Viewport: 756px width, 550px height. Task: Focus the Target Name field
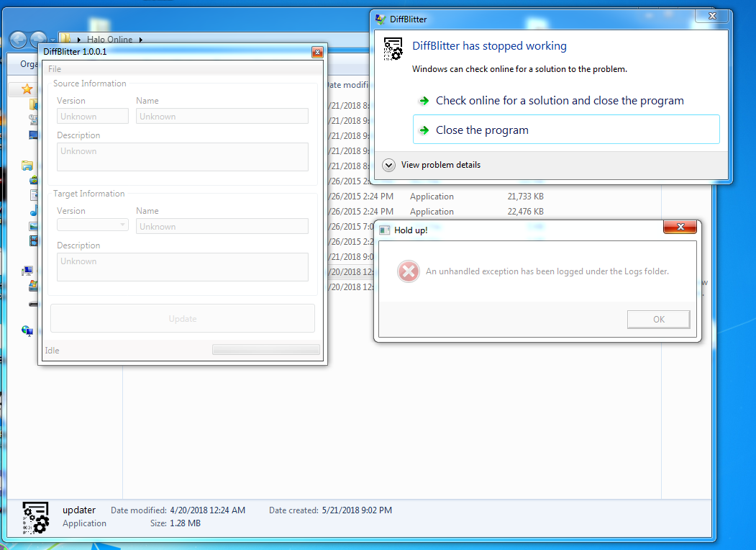coord(222,226)
